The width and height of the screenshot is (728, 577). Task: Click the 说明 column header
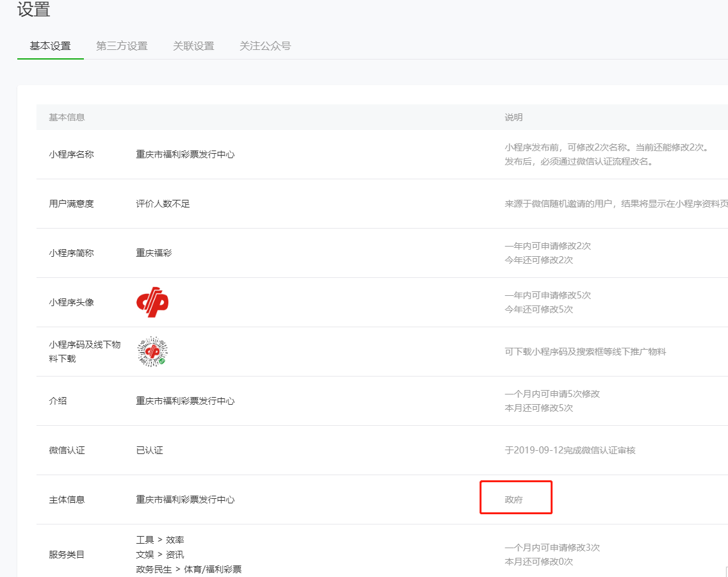[x=514, y=117]
